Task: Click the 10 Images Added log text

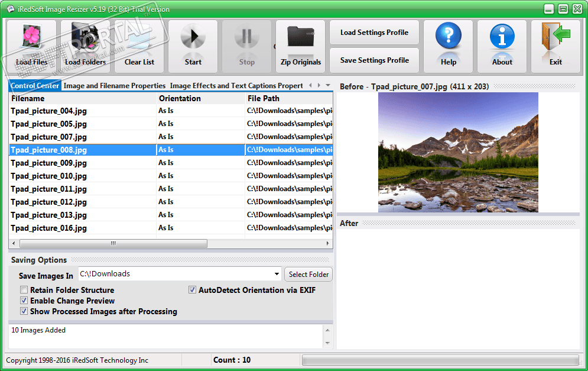Action: [38, 330]
